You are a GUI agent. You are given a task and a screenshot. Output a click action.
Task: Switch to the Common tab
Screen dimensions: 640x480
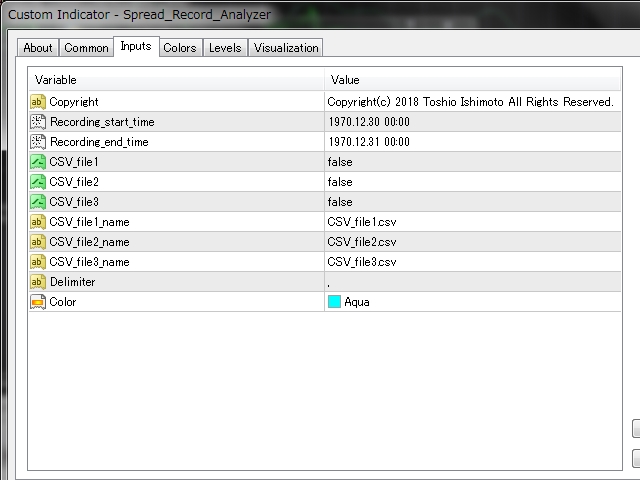click(x=86, y=48)
